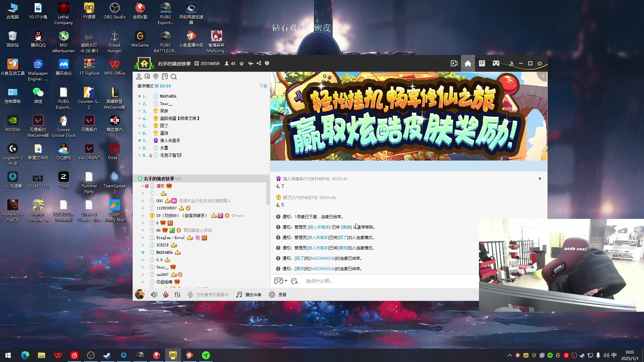
Task: Click the 蛋饼 link in last notice
Action: point(300,269)
